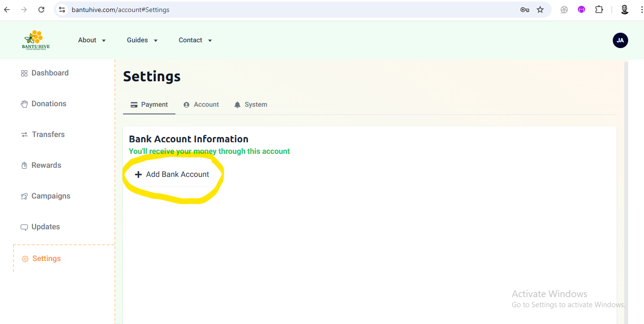The width and height of the screenshot is (644, 324).
Task: Open the System settings tab
Action: point(256,104)
